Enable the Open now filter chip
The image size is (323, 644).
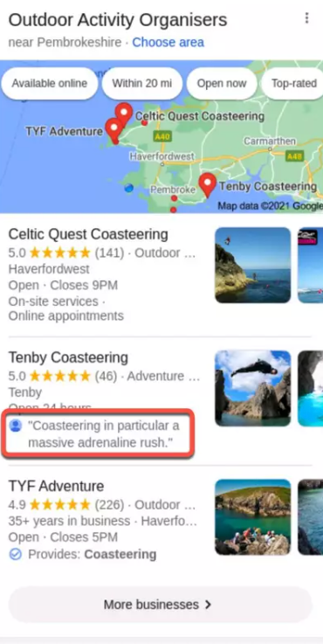tap(222, 83)
